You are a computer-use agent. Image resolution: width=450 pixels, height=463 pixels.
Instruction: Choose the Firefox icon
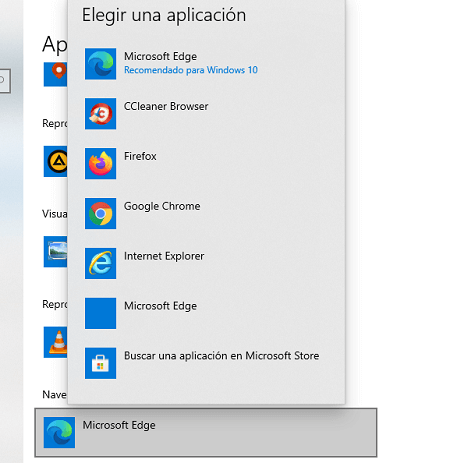click(x=100, y=164)
